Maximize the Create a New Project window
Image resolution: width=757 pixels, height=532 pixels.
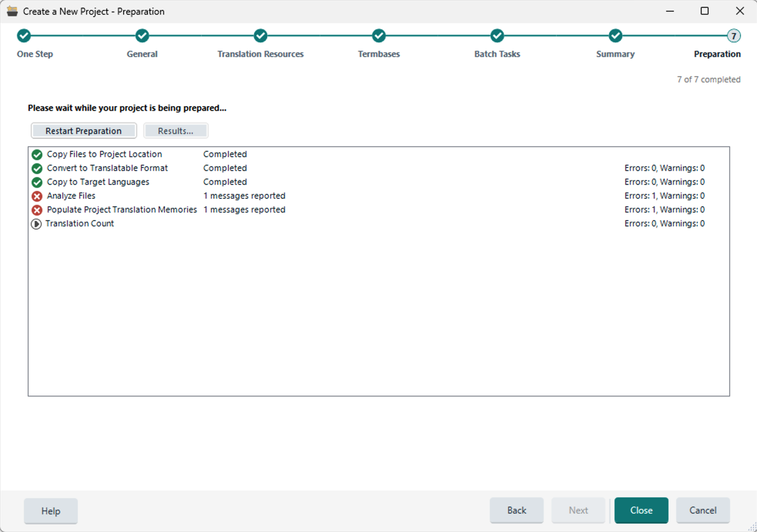704,11
